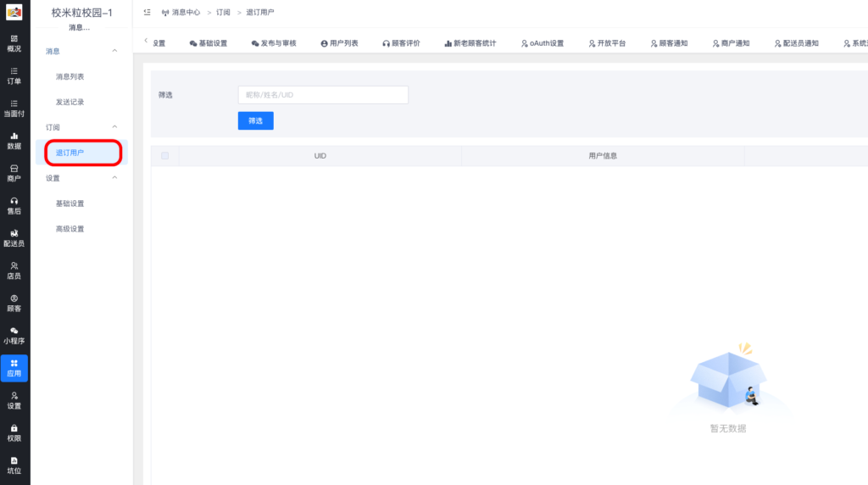Image resolution: width=868 pixels, height=485 pixels.
Task: Open the 概况 overview sidebar icon
Action: pos(14,43)
